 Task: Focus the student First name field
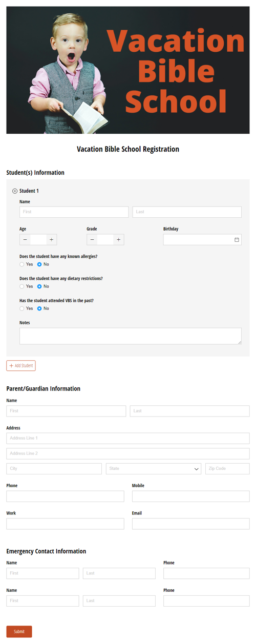point(74,212)
